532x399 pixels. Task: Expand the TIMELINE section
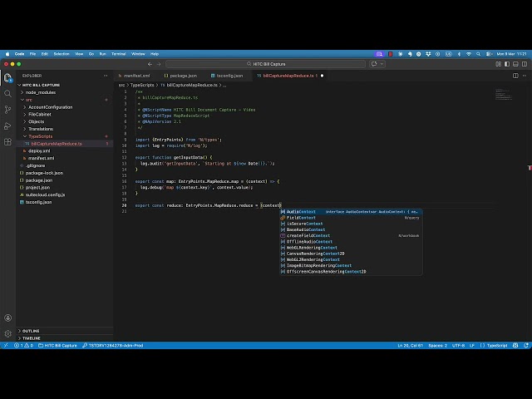65,338
